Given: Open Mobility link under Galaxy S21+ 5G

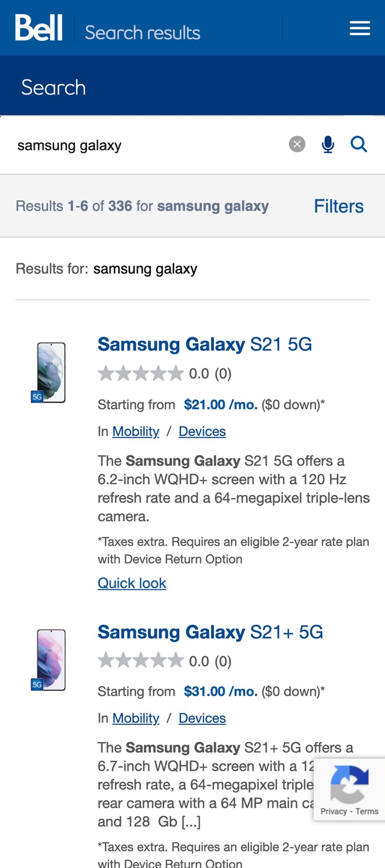Looking at the screenshot, I should click(136, 718).
